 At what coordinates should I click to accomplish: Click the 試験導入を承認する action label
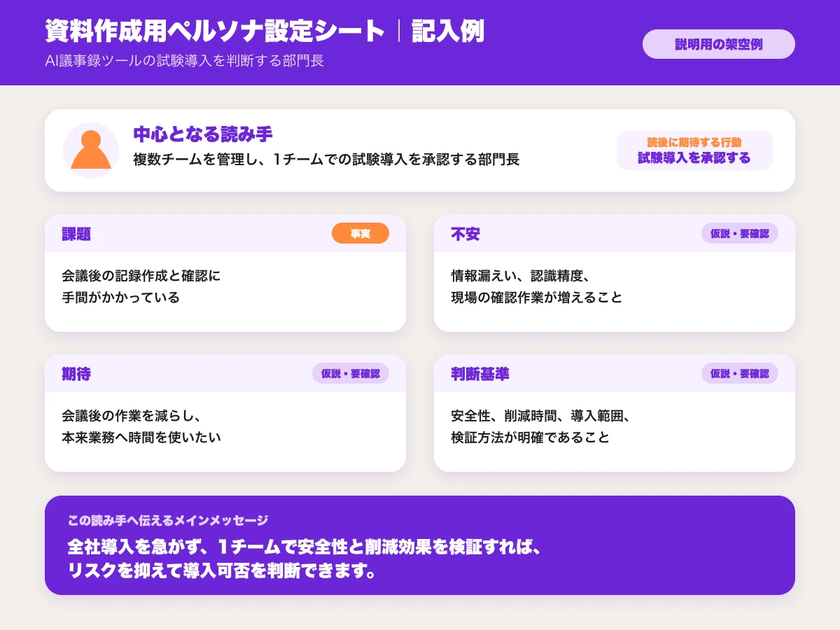(694, 158)
